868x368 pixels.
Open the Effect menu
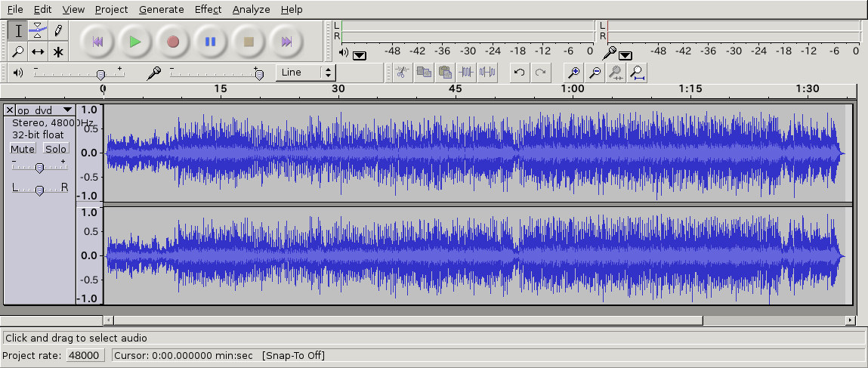tap(208, 9)
